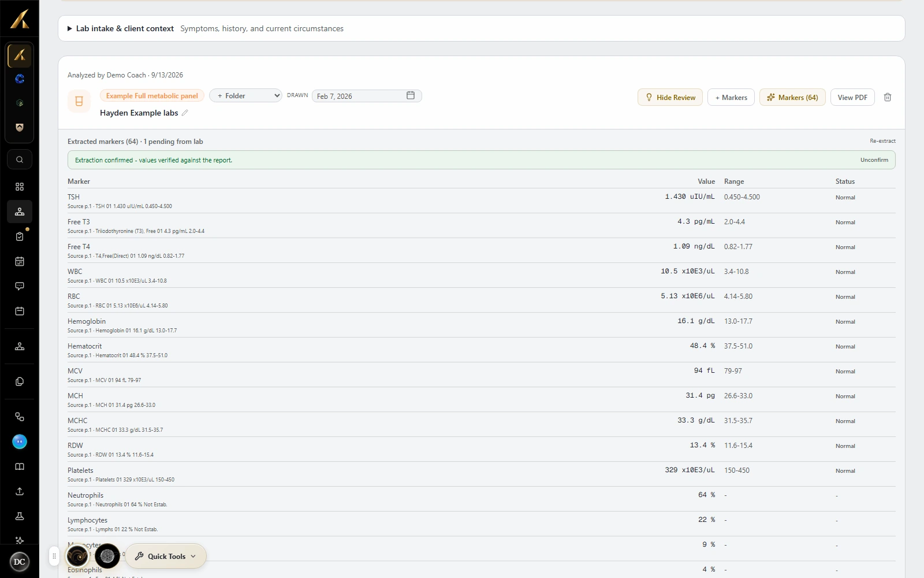Screen dimensions: 924x578
Task: Click the Re-extract link
Action: [882, 141]
